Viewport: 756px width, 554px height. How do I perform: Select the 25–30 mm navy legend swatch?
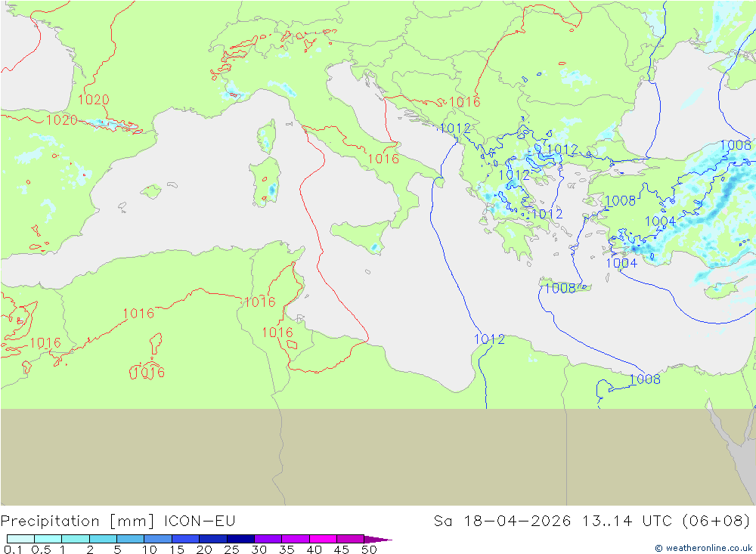point(240,539)
